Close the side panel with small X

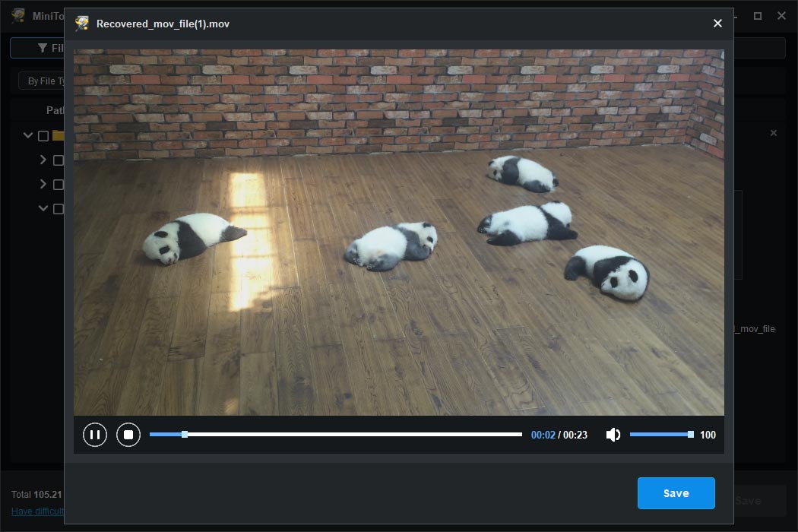[774, 133]
